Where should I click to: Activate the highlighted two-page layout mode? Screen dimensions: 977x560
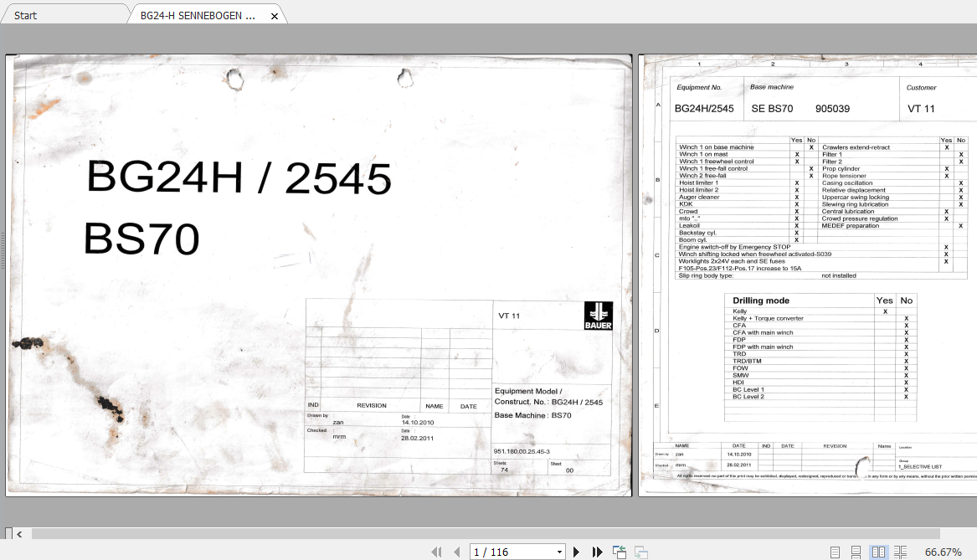(877, 552)
